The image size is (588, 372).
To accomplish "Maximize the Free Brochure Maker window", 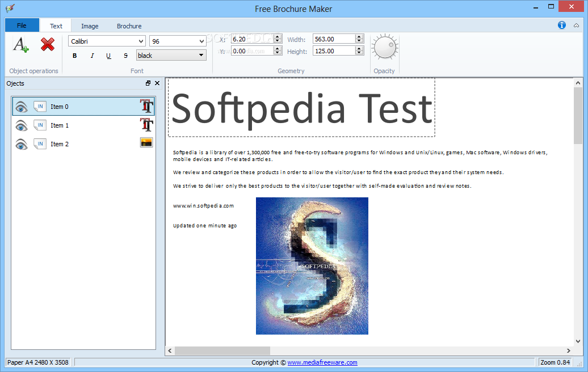I will click(551, 7).
